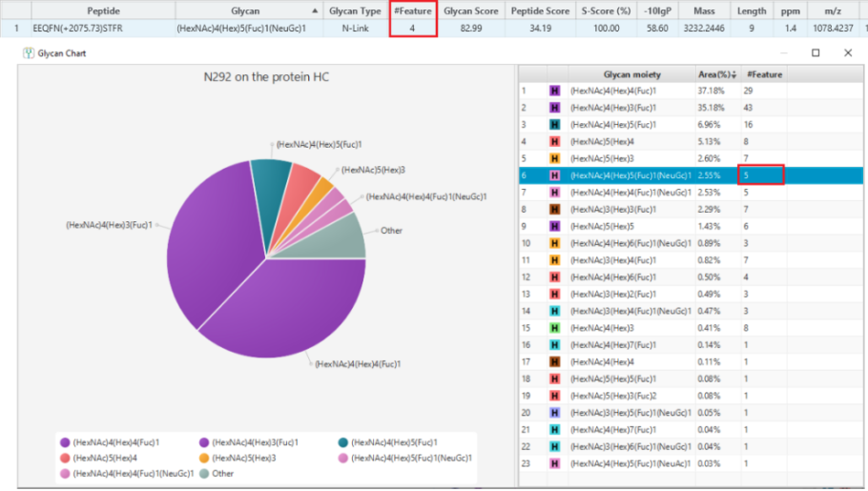Click the orange H icon in row 5
Screen dimensions: 868x491
click(554, 158)
